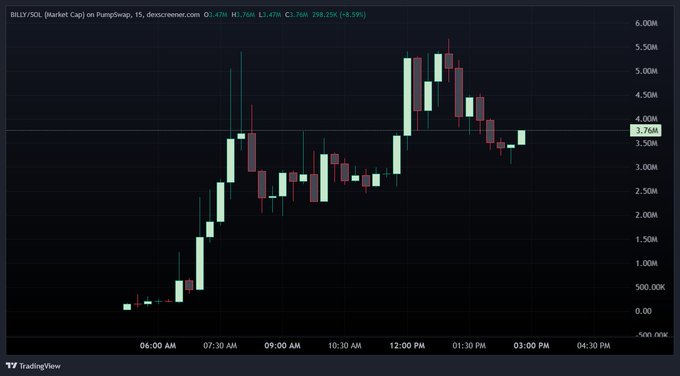680x376 pixels.
Task: Click the 4.00M price axis label
Action: pyautogui.click(x=647, y=119)
